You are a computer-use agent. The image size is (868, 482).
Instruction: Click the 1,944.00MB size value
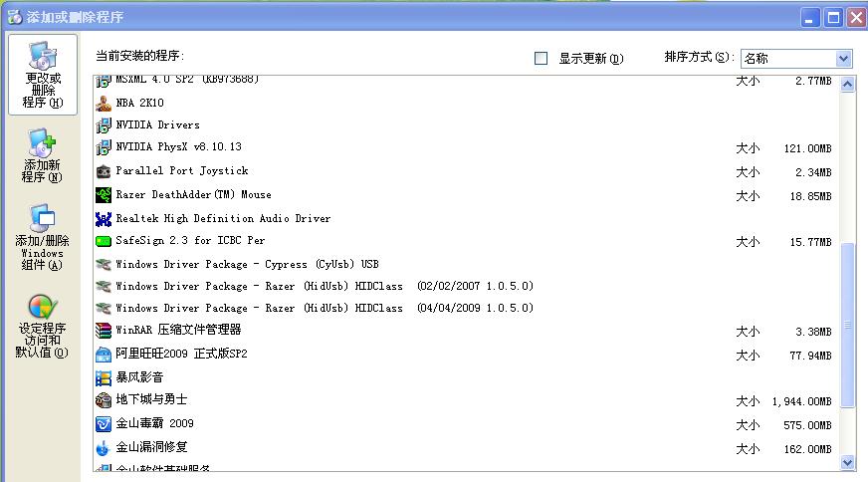pyautogui.click(x=802, y=401)
